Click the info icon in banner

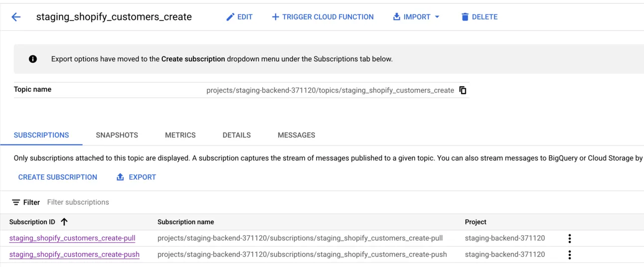click(33, 59)
